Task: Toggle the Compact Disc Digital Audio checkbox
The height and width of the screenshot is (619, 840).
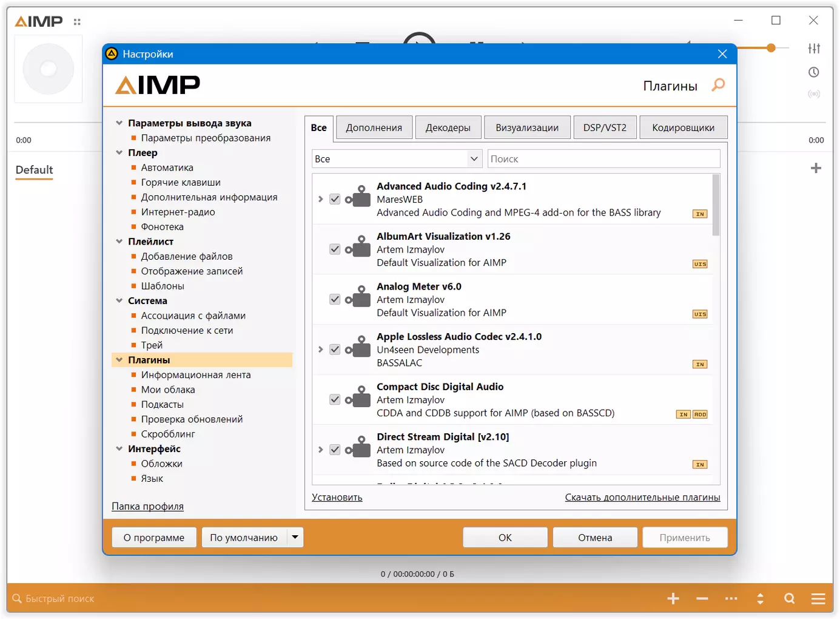Action: [335, 399]
